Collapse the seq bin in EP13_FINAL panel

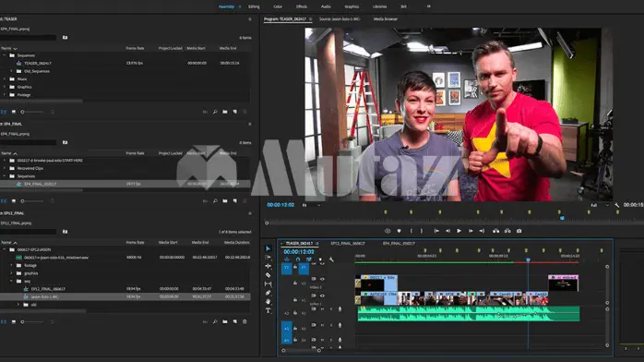pos(11,282)
